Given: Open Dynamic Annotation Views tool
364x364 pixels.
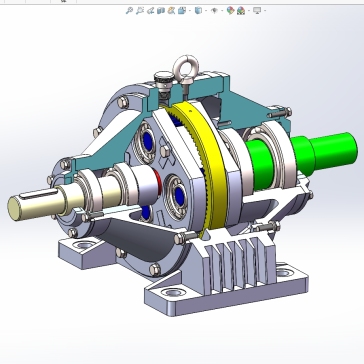Looking at the screenshot, I should point(171,11).
